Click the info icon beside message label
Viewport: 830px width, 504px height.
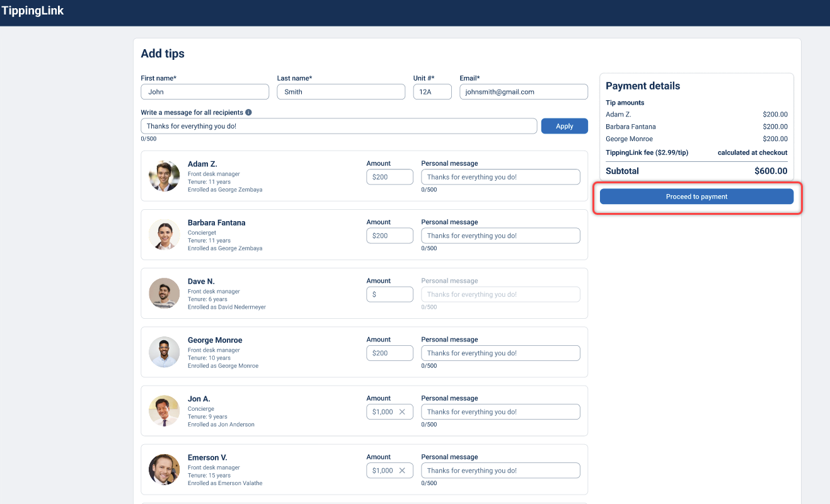coord(248,113)
